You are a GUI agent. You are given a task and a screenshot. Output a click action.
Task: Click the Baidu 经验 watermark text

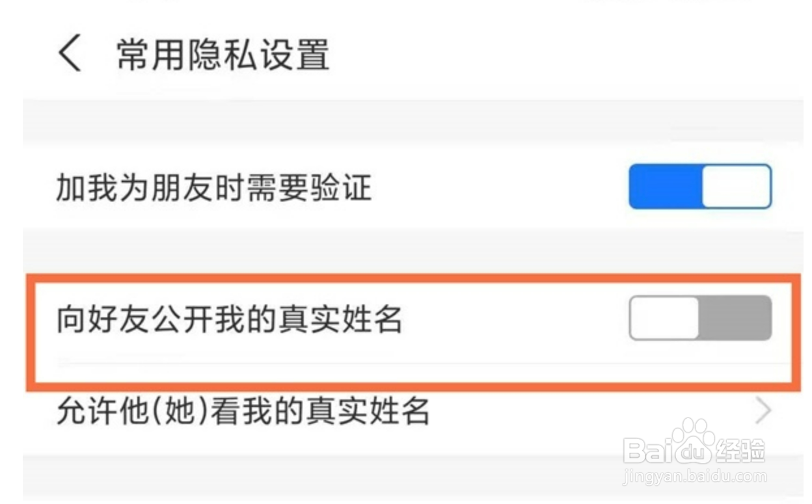tap(694, 449)
